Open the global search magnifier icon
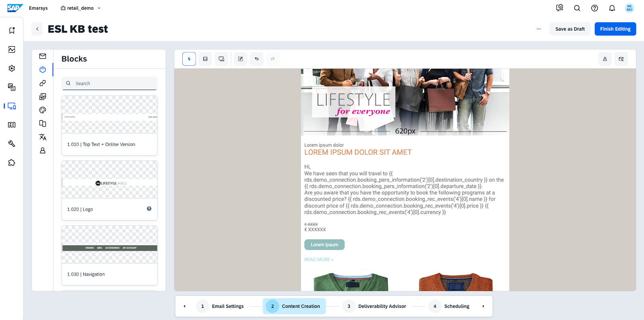The width and height of the screenshot is (644, 320). coord(577,8)
